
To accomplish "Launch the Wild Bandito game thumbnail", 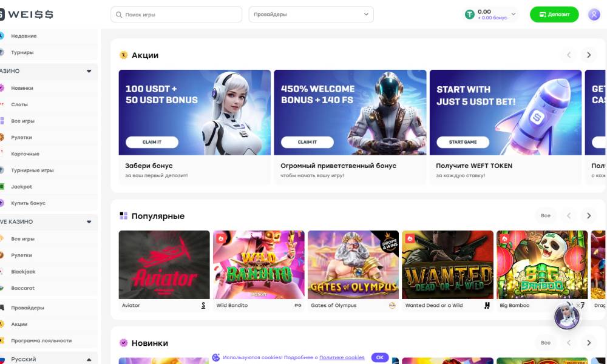I will [259, 265].
